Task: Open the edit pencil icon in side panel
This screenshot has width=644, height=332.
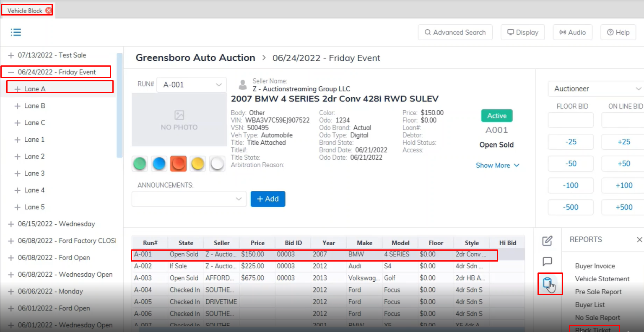Action: [547, 241]
